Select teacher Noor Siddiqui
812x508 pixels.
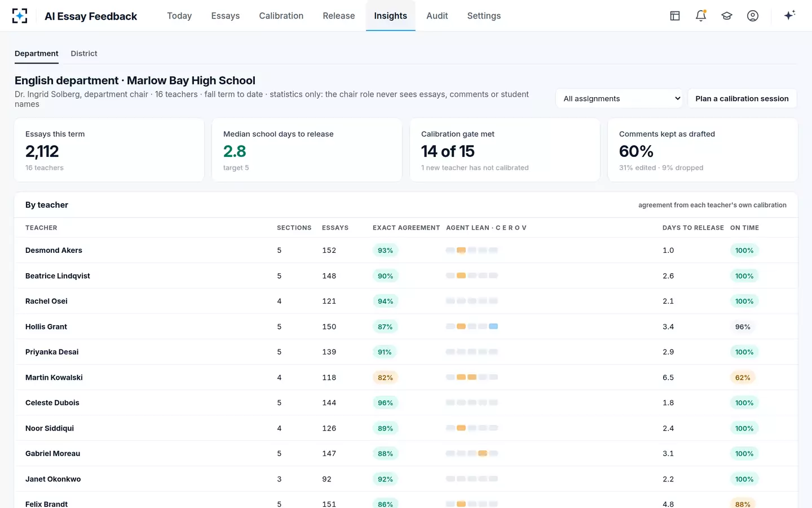pyautogui.click(x=50, y=428)
